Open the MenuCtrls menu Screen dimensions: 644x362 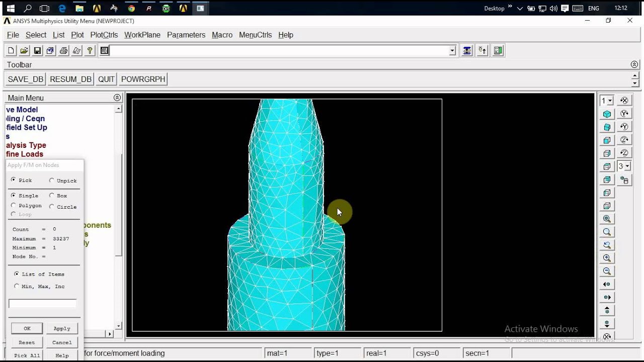pyautogui.click(x=256, y=35)
